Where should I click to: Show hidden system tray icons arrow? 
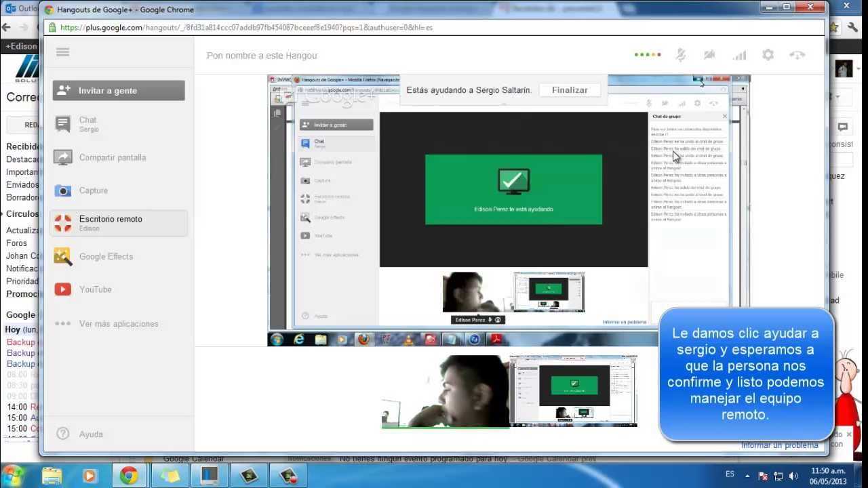click(x=747, y=476)
